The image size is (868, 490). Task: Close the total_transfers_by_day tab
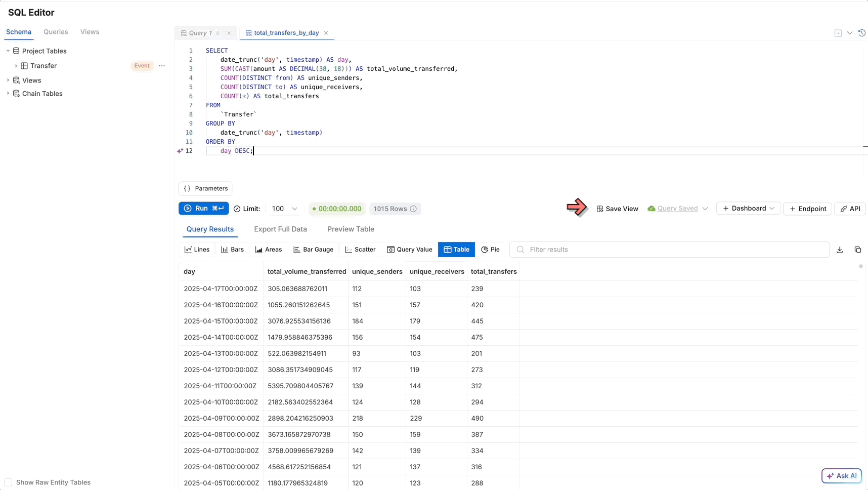[x=326, y=33]
